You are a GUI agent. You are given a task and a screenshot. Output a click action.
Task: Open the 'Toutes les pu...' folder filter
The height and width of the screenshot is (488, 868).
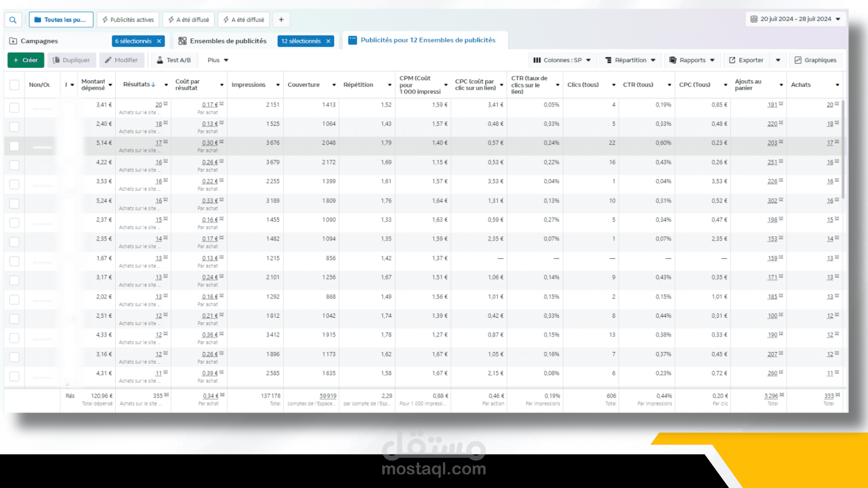61,20
